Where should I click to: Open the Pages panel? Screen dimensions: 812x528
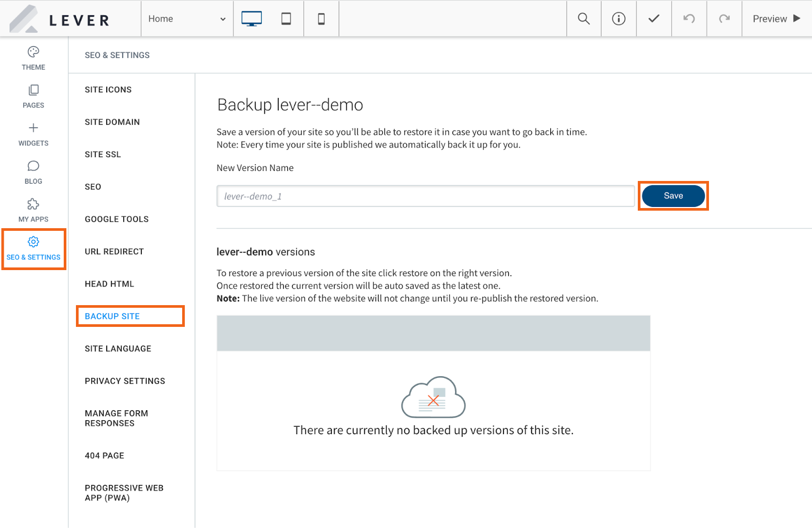33,97
